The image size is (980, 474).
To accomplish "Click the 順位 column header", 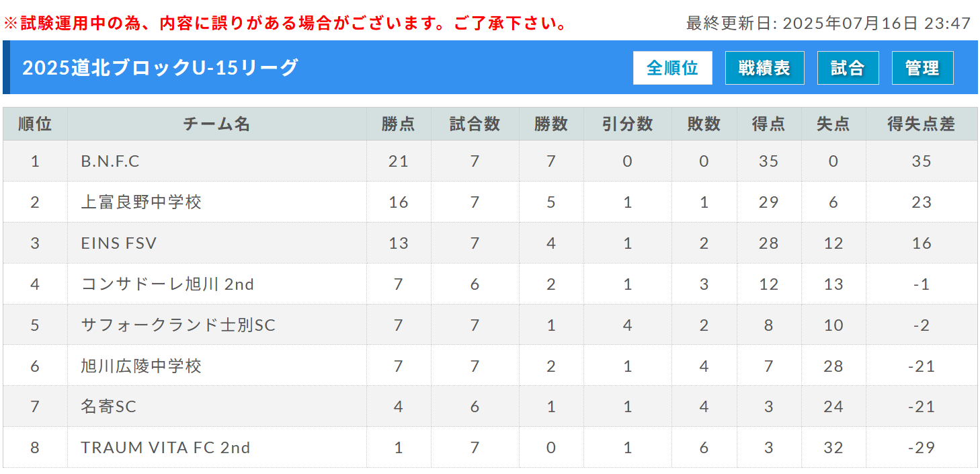I will point(35,124).
